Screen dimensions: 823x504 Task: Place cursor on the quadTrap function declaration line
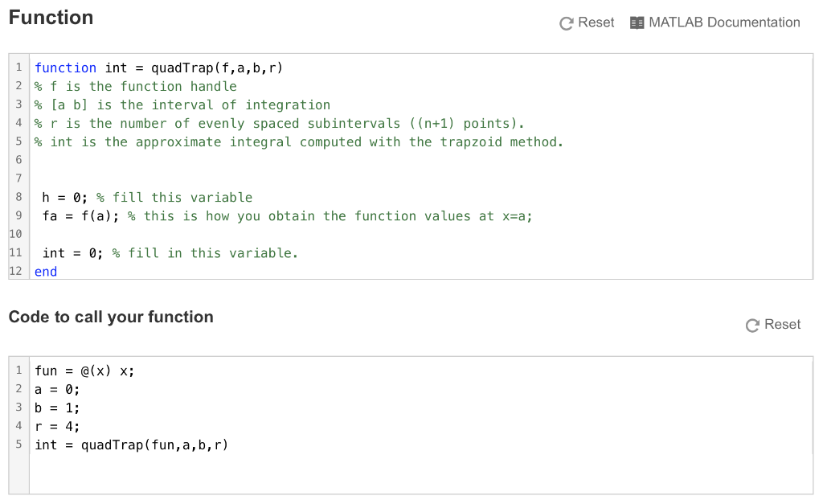(157, 68)
